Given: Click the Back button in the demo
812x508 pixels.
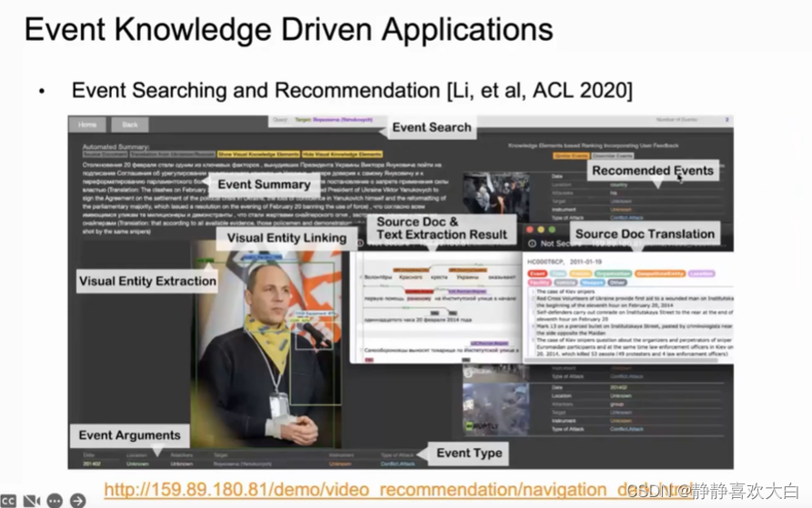Looking at the screenshot, I should (x=130, y=125).
